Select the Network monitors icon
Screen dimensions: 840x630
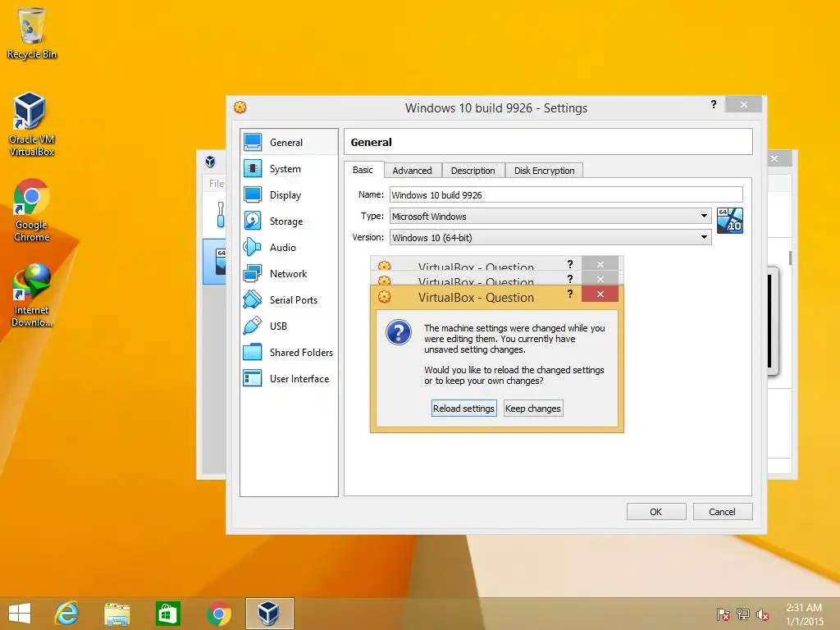253,273
